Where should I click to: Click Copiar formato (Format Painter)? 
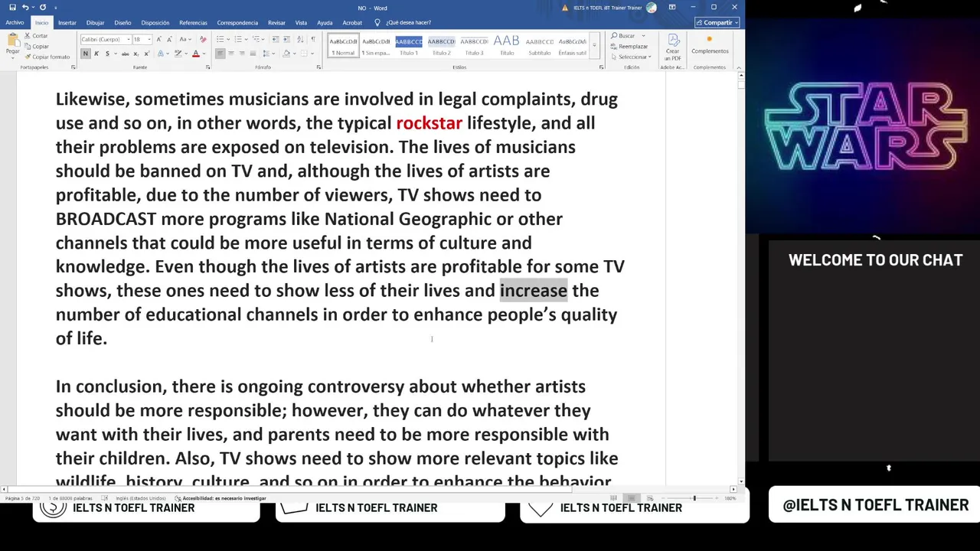47,57
